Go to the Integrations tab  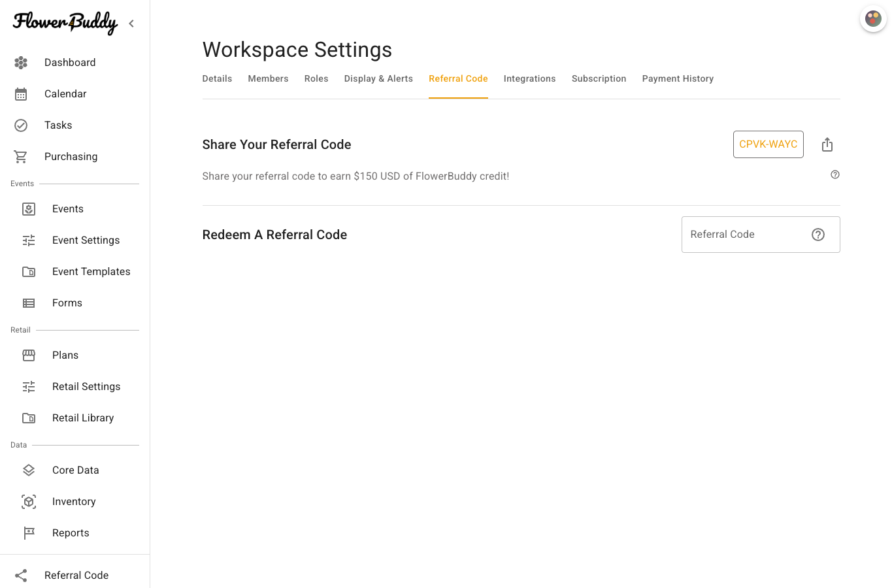529,78
